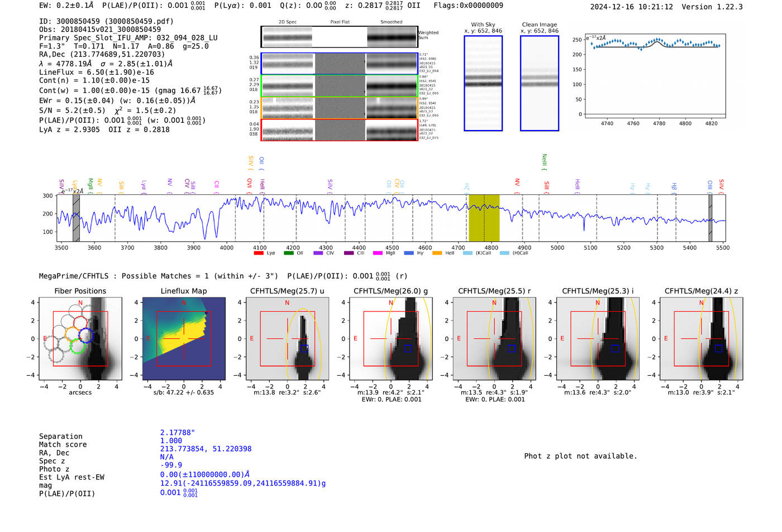Screen dimensions: 782x532
Task: Click the gray band near 5460
Action: (711, 218)
